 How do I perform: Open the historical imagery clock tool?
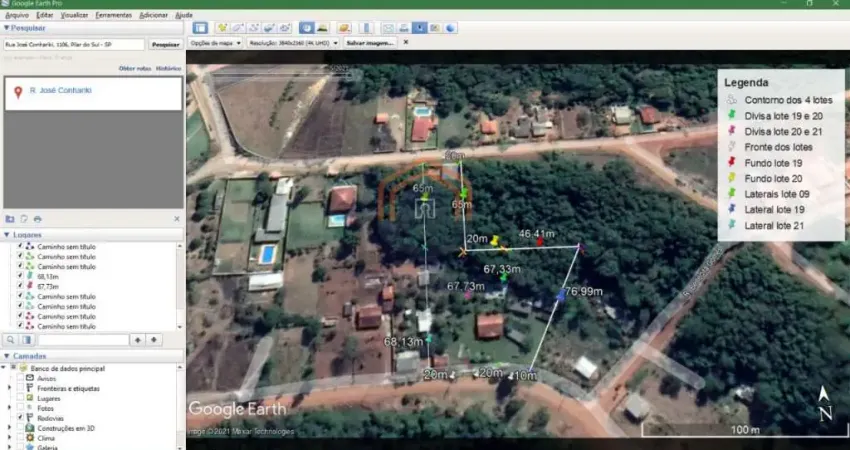pos(306,28)
